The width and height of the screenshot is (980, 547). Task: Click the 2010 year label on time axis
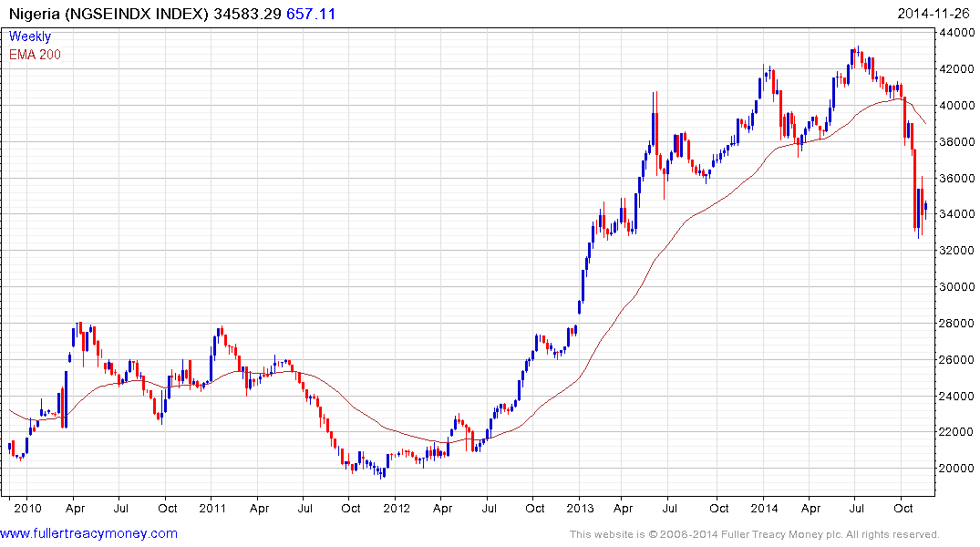tap(27, 508)
